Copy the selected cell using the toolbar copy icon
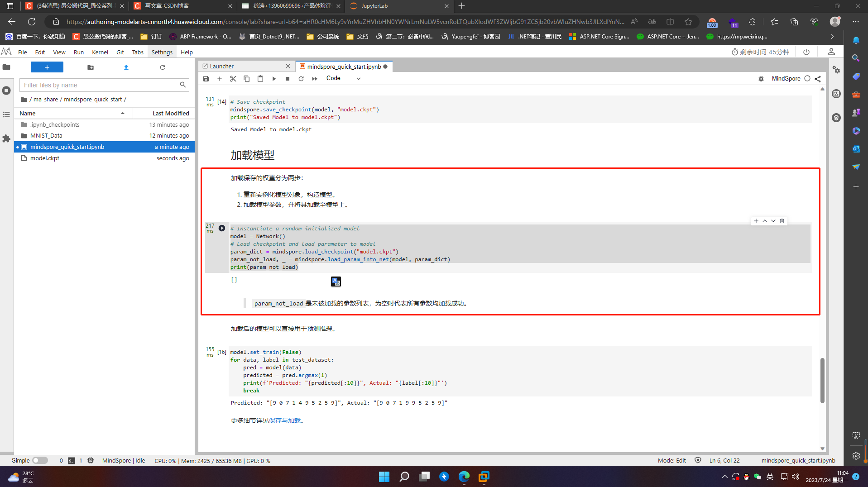Screen dimensions: 868x487 click(247, 79)
